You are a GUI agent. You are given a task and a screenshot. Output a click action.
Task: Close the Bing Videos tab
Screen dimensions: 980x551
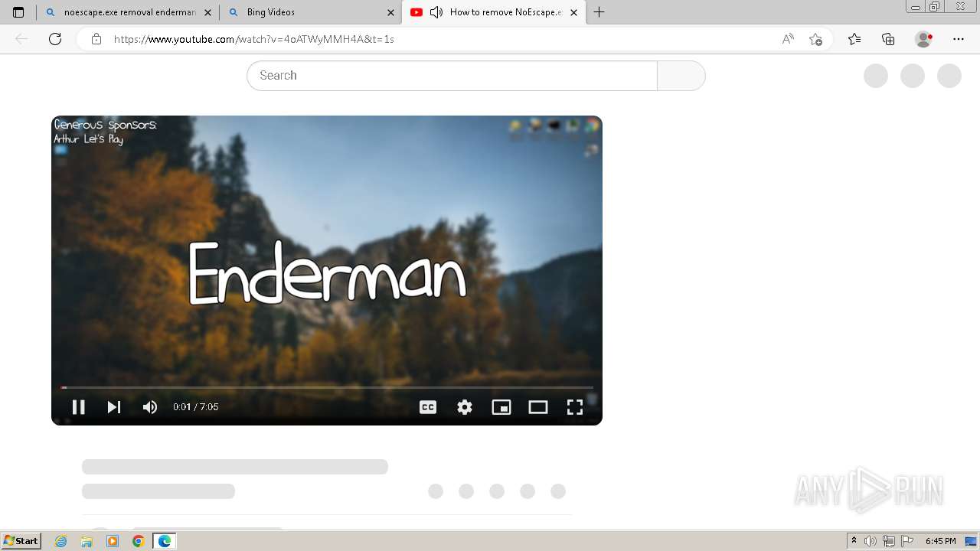[390, 12]
